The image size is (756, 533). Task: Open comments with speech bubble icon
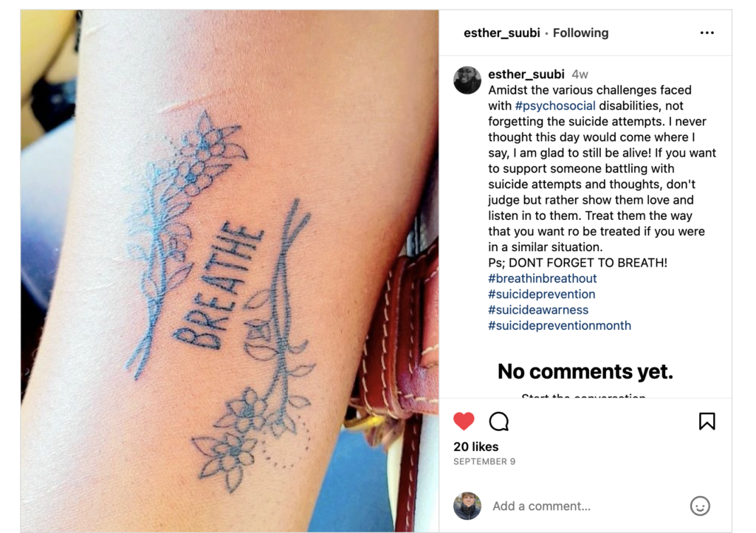point(498,422)
